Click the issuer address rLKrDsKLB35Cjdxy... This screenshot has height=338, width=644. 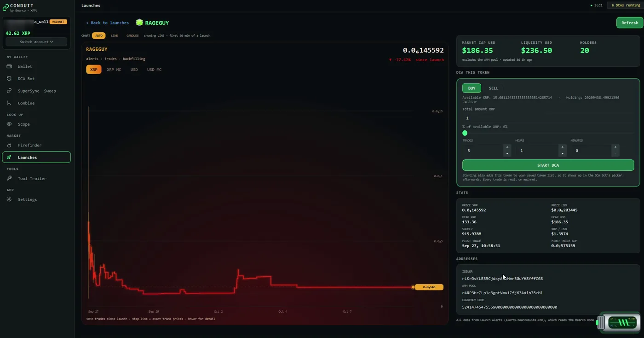click(502, 279)
